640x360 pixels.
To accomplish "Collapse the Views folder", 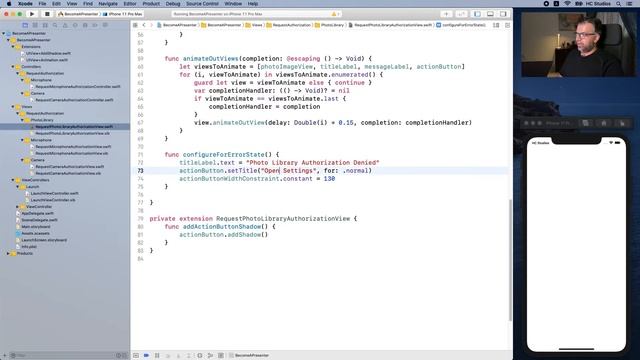I will (x=13, y=107).
